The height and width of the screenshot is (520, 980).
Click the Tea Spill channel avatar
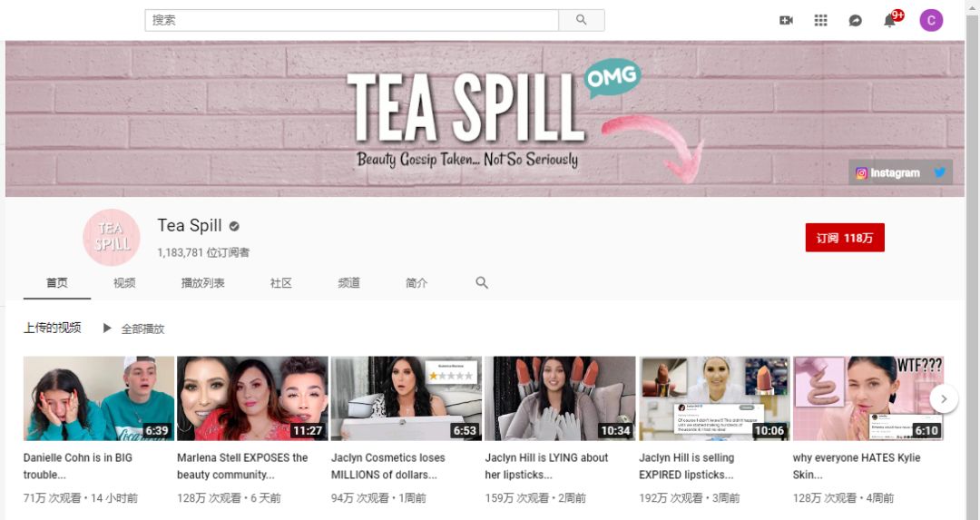coord(112,238)
